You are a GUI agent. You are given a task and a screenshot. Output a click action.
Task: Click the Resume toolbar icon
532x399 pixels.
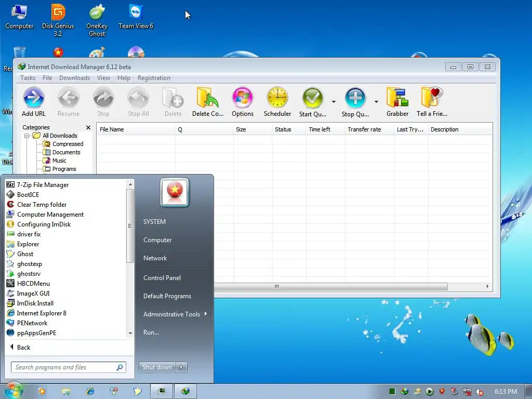pos(69,102)
